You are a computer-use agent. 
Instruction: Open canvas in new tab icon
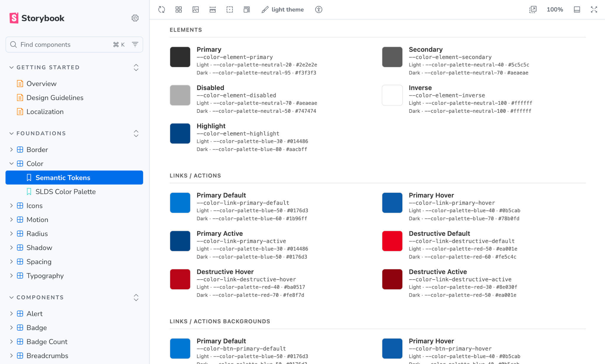click(x=533, y=9)
